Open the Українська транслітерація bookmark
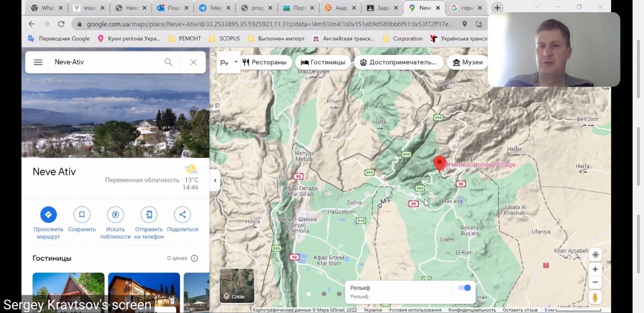 458,38
